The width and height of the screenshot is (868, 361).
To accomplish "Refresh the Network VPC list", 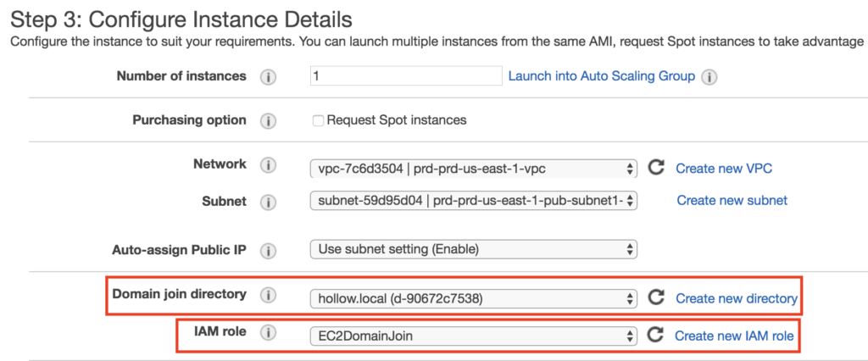I will 655,168.
